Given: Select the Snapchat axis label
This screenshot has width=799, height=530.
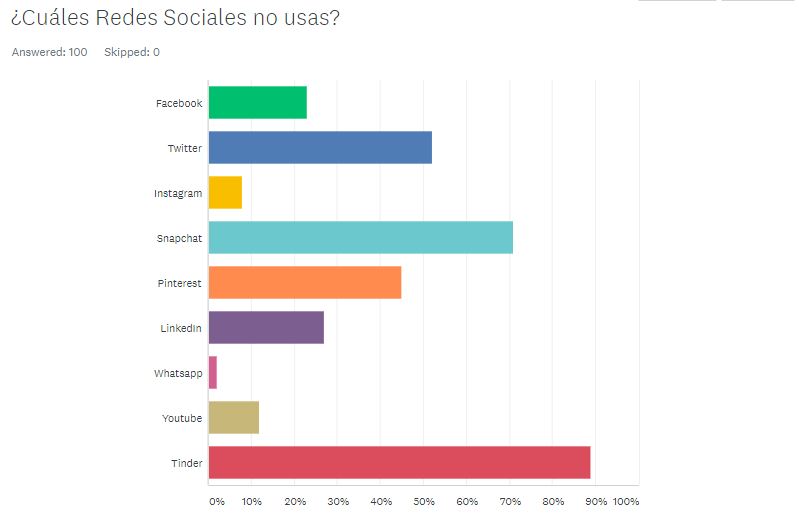Looking at the screenshot, I should coord(179,238).
